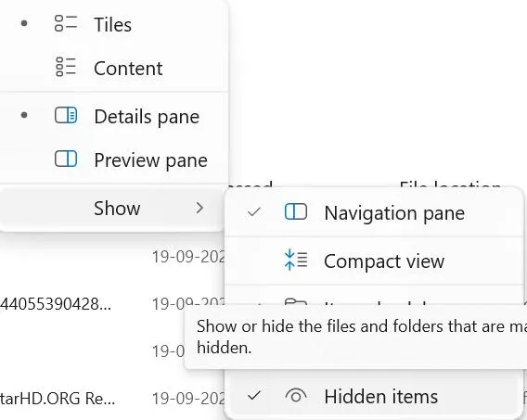Select the Preview pane menu item
Viewport: 527px width, 420px height.
pyautogui.click(x=113, y=159)
